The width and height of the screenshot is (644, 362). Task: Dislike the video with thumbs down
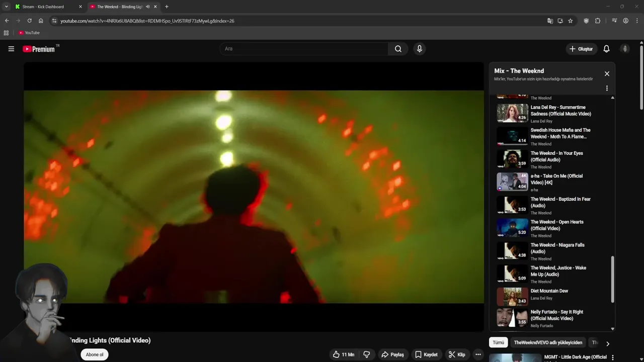[367, 354]
